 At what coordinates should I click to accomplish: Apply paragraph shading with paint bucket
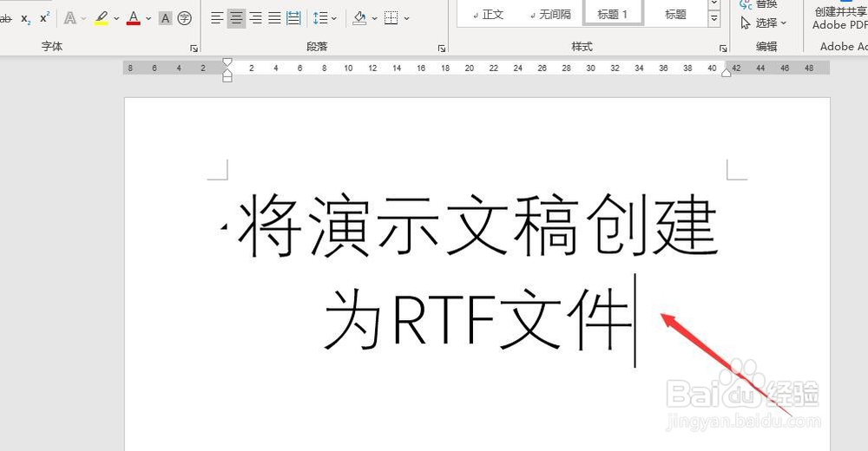click(x=360, y=18)
